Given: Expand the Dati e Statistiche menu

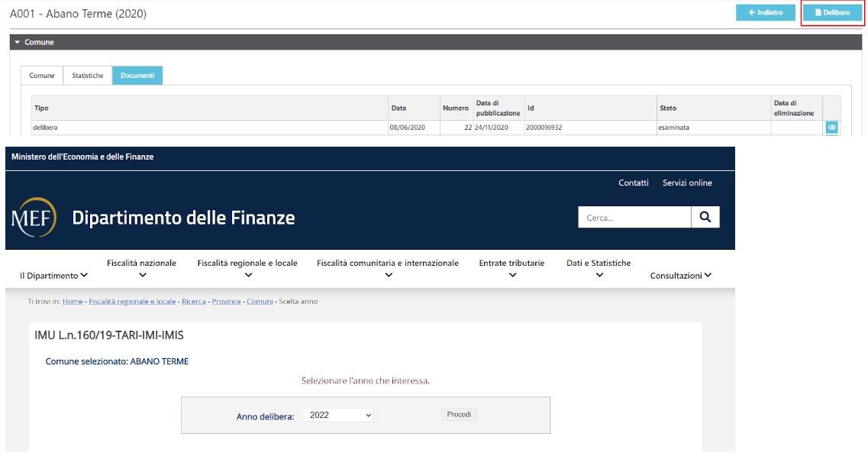Looking at the screenshot, I should [x=599, y=269].
